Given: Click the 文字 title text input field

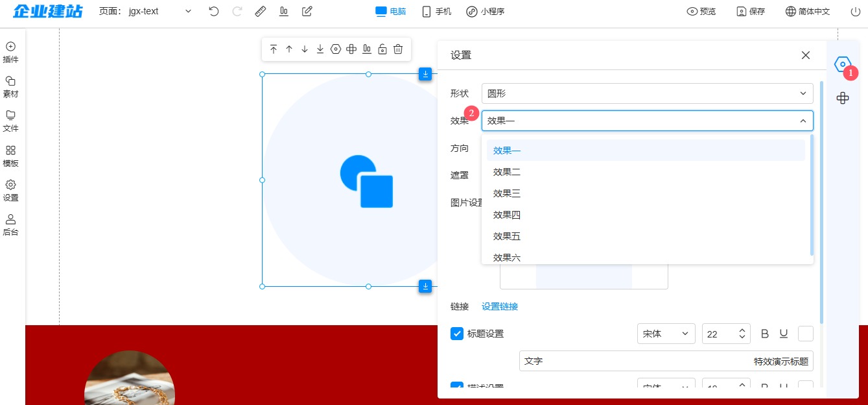Looking at the screenshot, I should click(666, 361).
